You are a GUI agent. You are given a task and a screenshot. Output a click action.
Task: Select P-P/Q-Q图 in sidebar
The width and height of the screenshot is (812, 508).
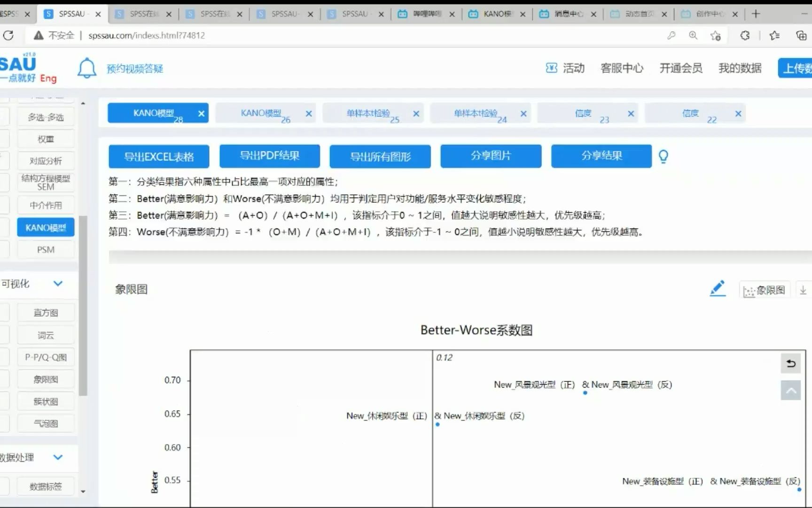click(46, 357)
